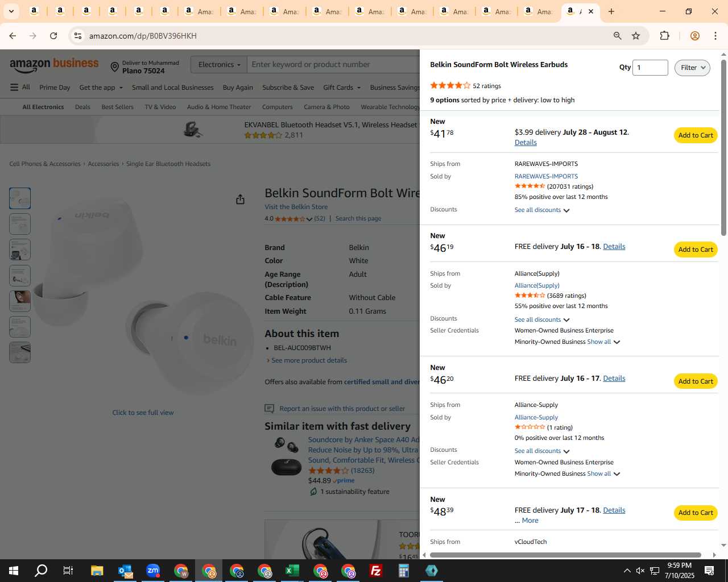Visit the Belkin Store link
Viewport: 728px width, 582px height.
296,207
